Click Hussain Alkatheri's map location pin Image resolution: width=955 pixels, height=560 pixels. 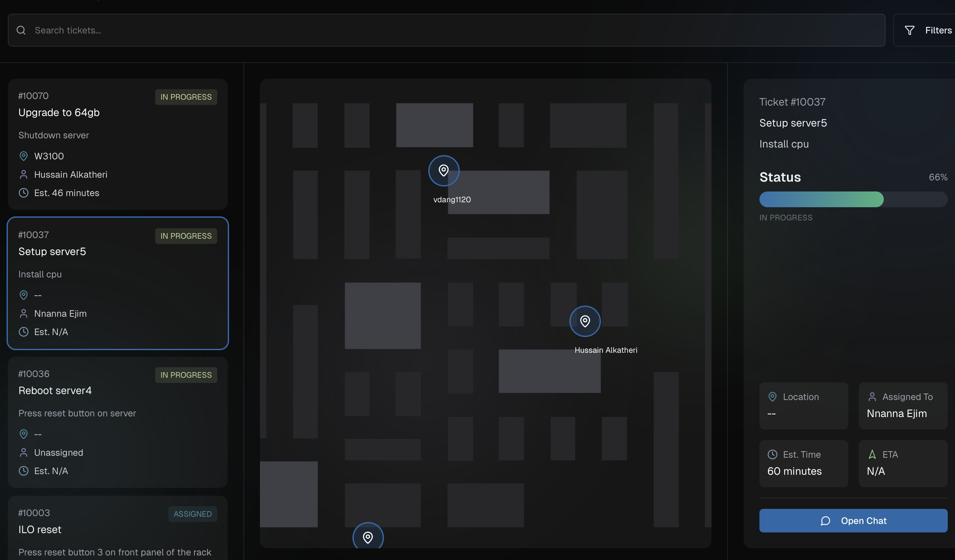(585, 321)
